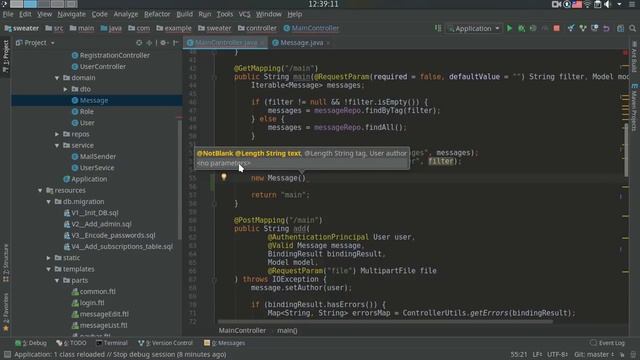Open the Structure side tool window

click(6, 263)
